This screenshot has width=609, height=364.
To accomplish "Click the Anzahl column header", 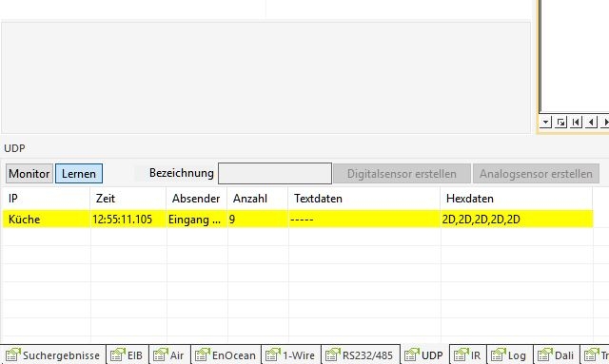I will 258,199.
